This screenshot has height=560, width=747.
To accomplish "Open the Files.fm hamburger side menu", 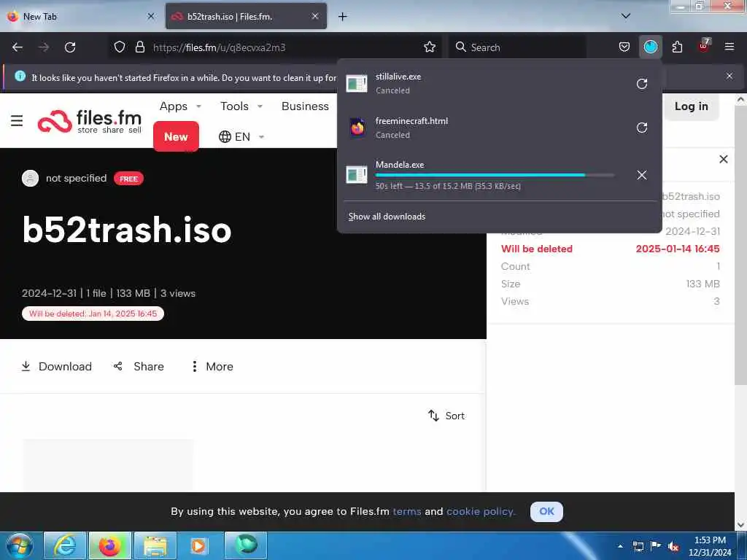I will click(x=17, y=121).
